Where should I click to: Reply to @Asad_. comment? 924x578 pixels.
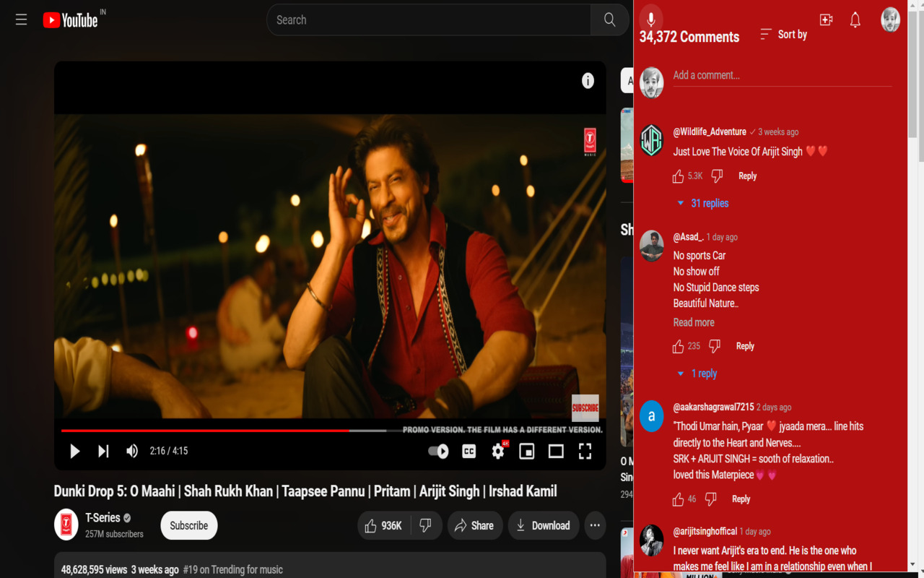[745, 346]
